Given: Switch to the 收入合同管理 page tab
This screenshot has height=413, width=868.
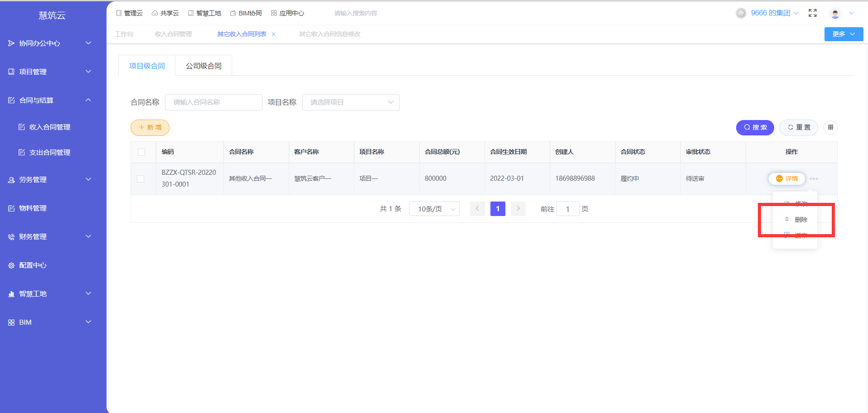Looking at the screenshot, I should [174, 34].
